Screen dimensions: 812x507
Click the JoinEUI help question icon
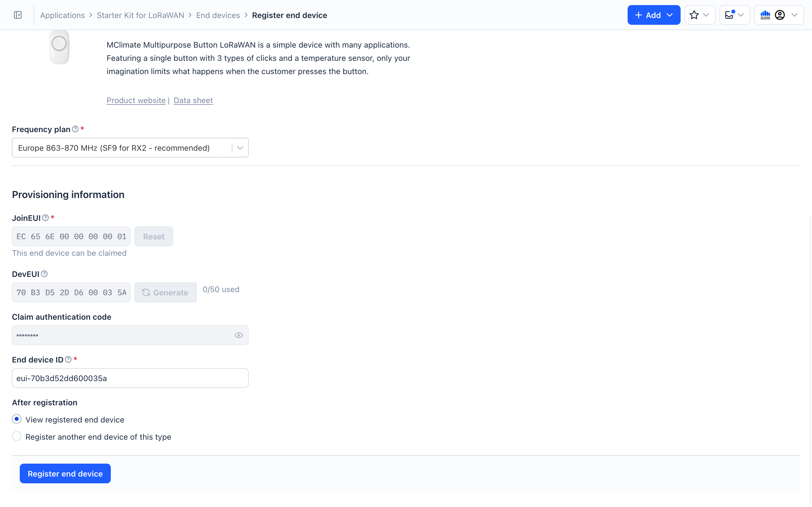(46, 218)
